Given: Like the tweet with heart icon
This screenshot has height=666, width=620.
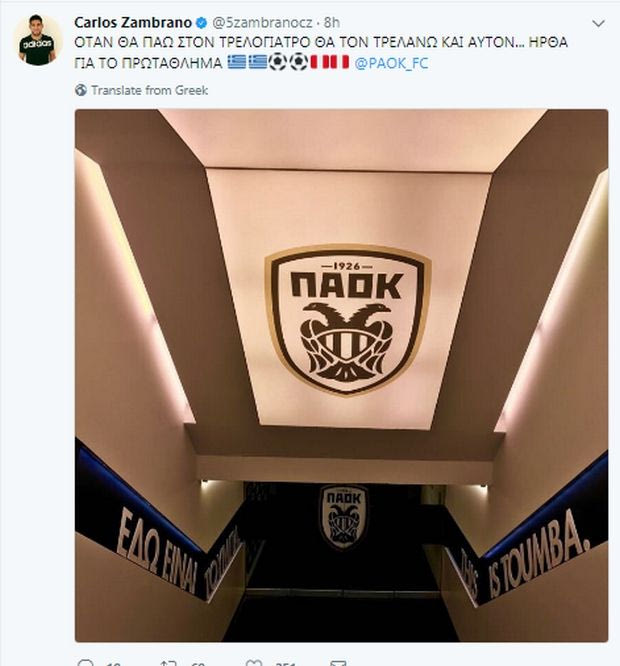Looking at the screenshot, I should click(x=254, y=663).
